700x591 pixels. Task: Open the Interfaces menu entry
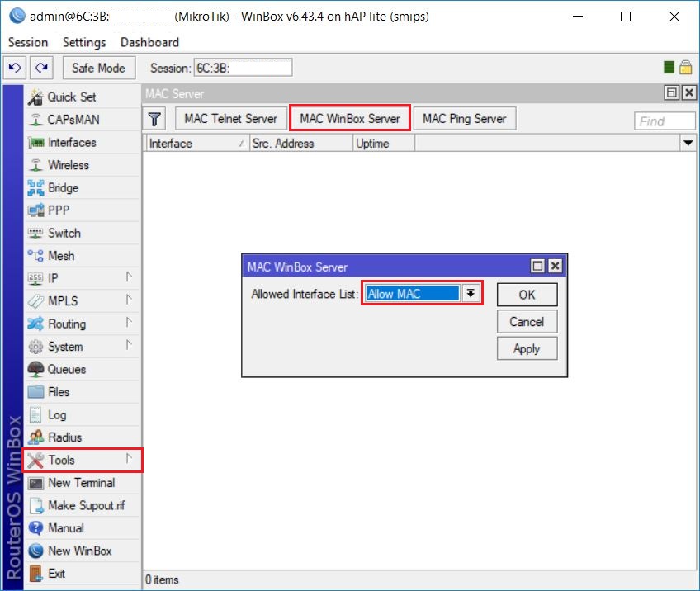click(x=83, y=143)
